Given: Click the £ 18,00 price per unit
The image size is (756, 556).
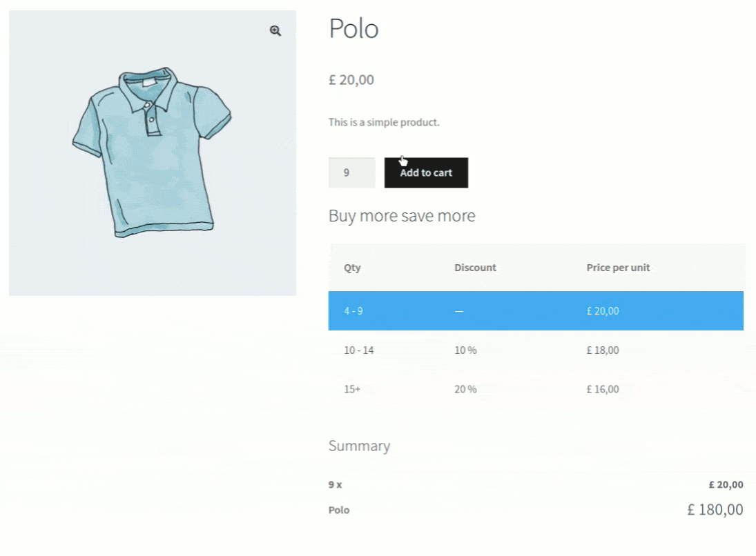Looking at the screenshot, I should coord(603,350).
